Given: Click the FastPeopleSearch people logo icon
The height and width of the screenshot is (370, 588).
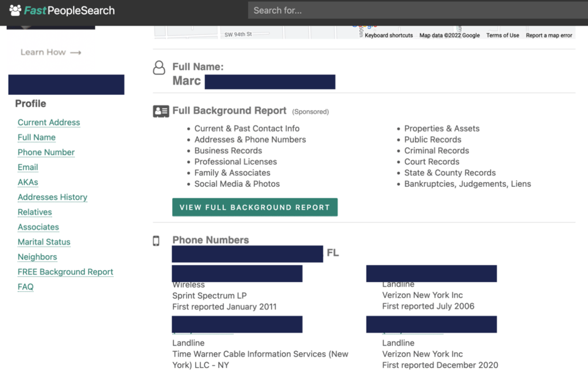Looking at the screenshot, I should [x=16, y=10].
